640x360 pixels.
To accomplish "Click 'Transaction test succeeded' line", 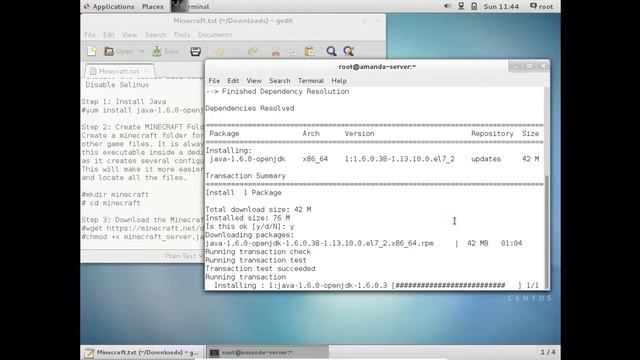I will tap(260, 269).
